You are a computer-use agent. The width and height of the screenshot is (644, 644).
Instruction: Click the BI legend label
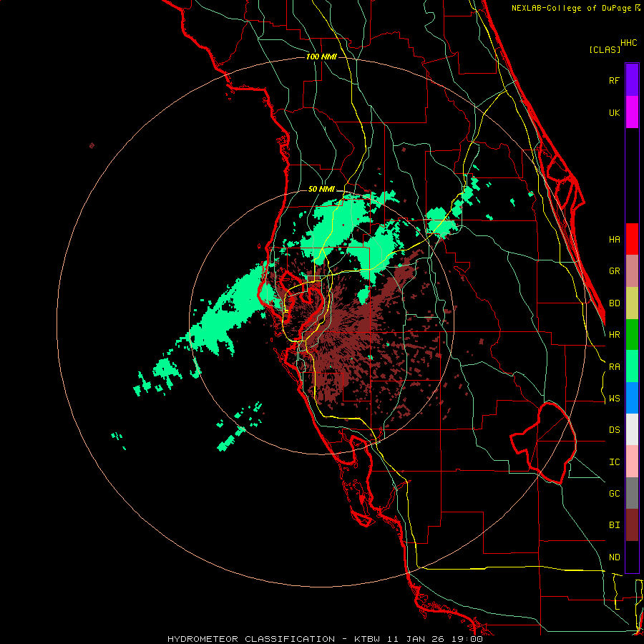(614, 525)
